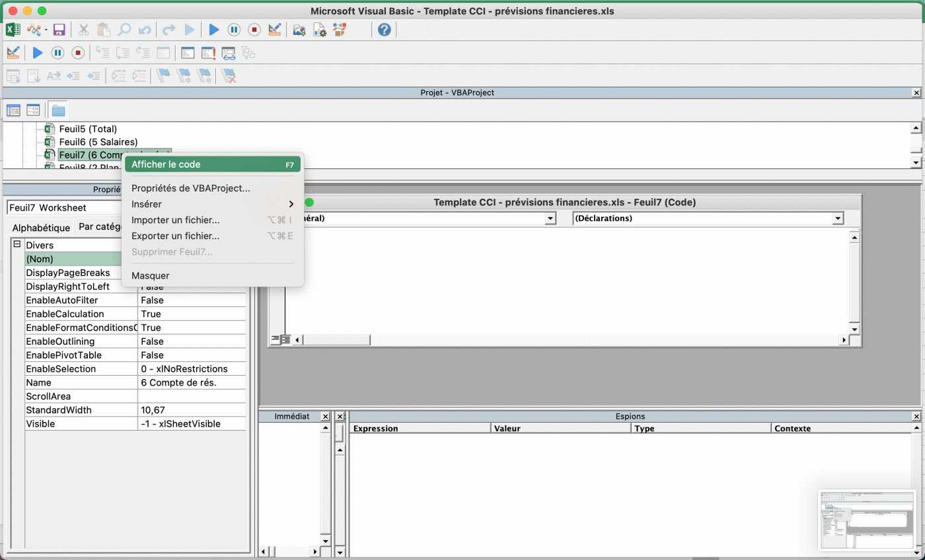Click the Visible property value field

coord(192,424)
